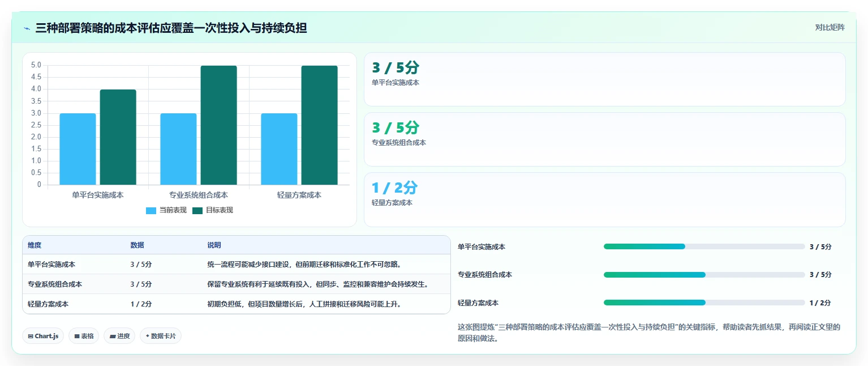868x366 pixels.
Task: Select the 进度 tag chip
Action: [x=119, y=336]
